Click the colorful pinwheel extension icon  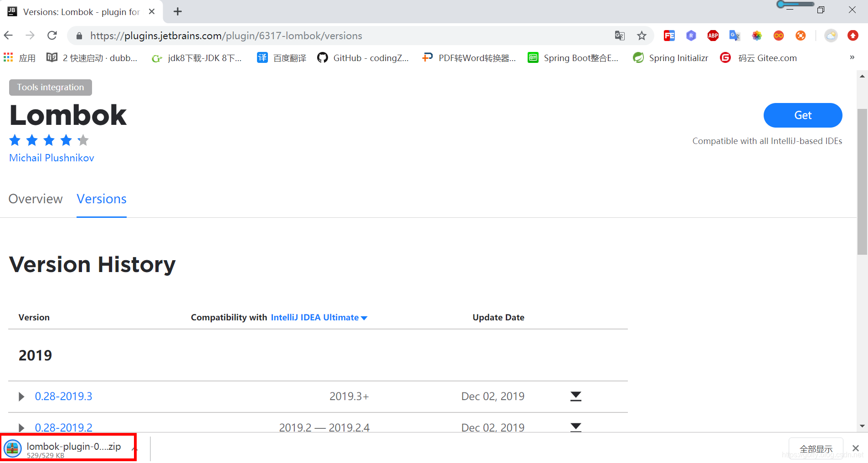[757, 36]
